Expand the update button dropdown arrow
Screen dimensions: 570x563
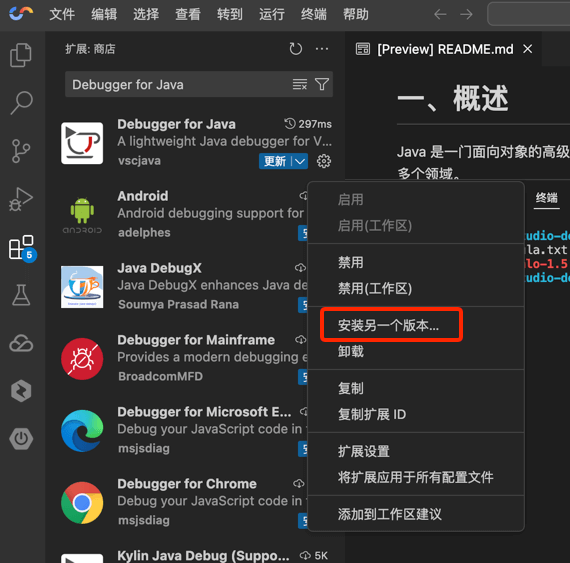click(x=300, y=161)
